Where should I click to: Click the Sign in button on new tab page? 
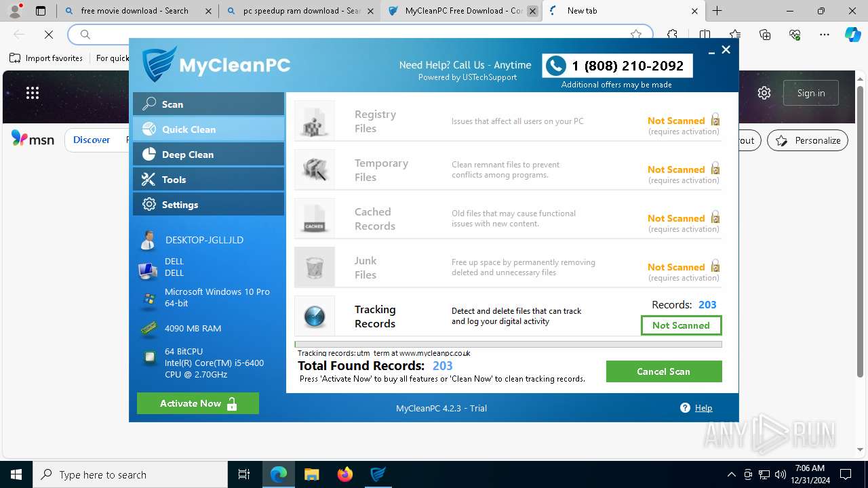point(811,93)
